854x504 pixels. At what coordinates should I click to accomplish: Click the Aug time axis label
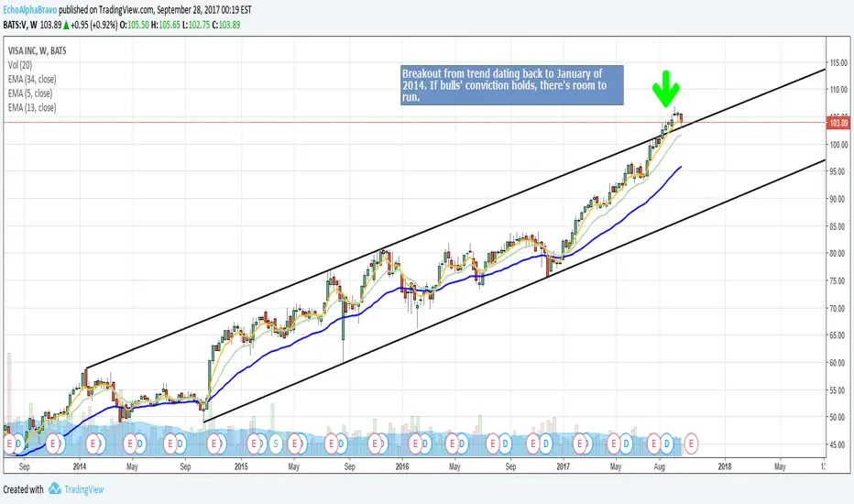tap(659, 466)
